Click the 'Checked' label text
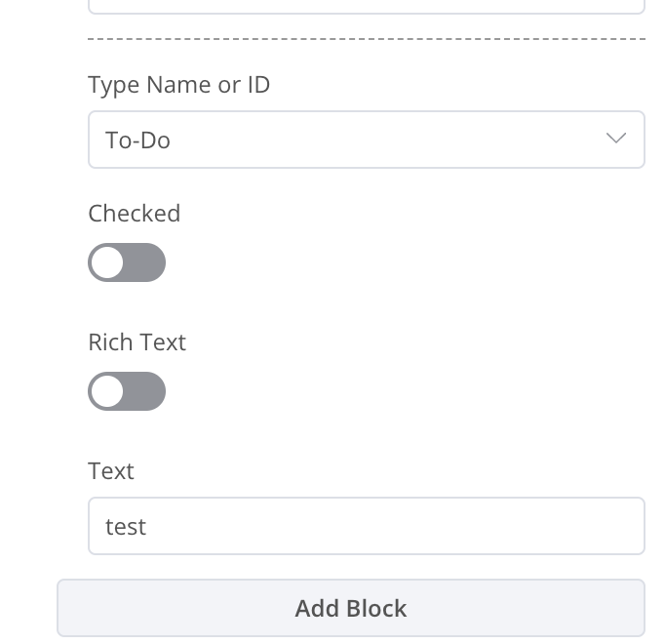Screen dimensions: 665x644 pyautogui.click(x=134, y=214)
